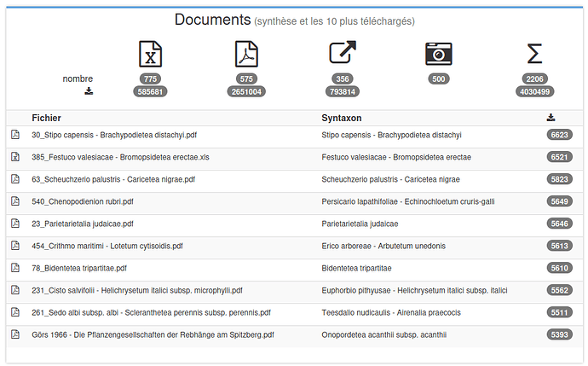This screenshot has height=366, width=588.
Task: Click the 2206 total count badge
Action: click(x=534, y=78)
